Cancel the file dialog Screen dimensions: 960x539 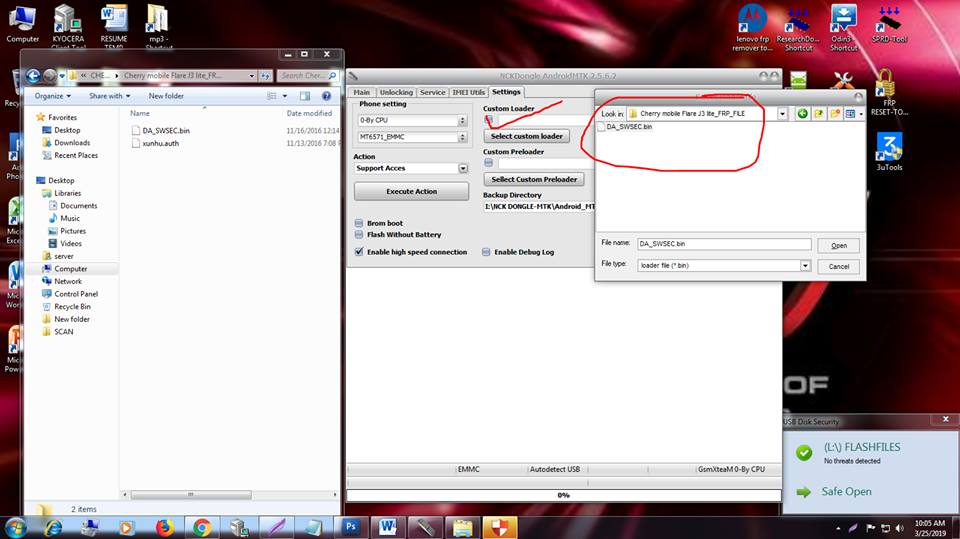pyautogui.click(x=839, y=266)
